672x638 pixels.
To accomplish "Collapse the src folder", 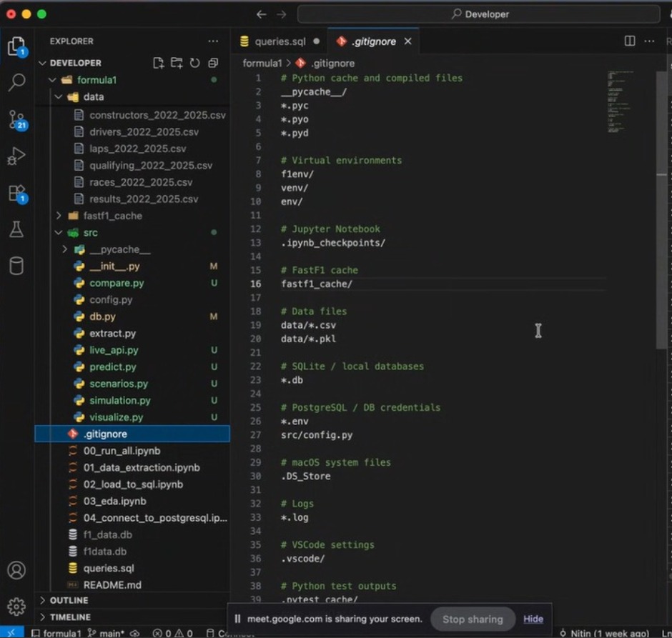I will pyautogui.click(x=59, y=232).
